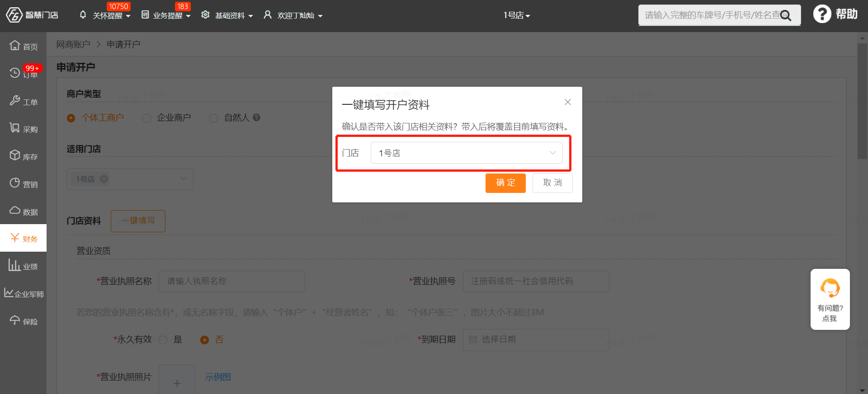Expand the 适用门店 dropdown arrow
The image size is (868, 394).
(183, 178)
